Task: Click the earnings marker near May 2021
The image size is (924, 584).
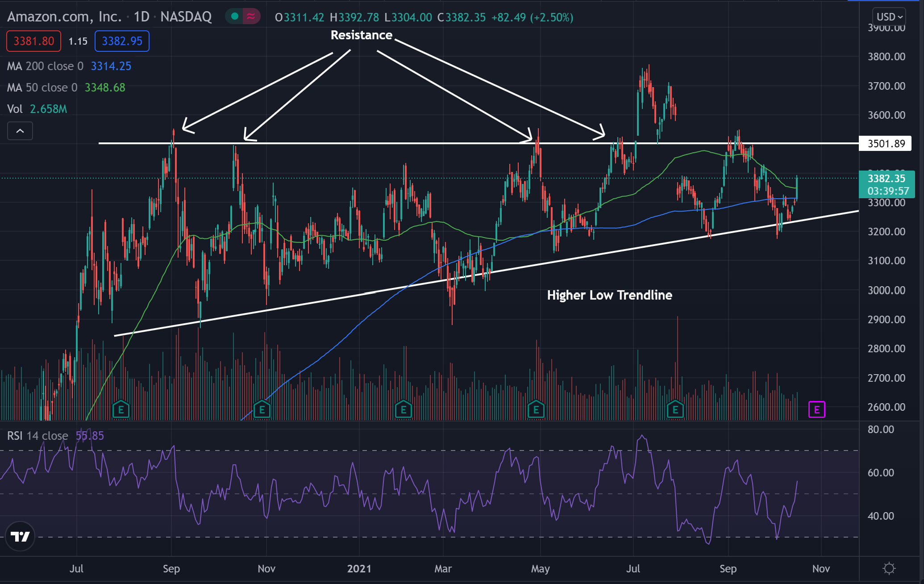Action: tap(536, 409)
